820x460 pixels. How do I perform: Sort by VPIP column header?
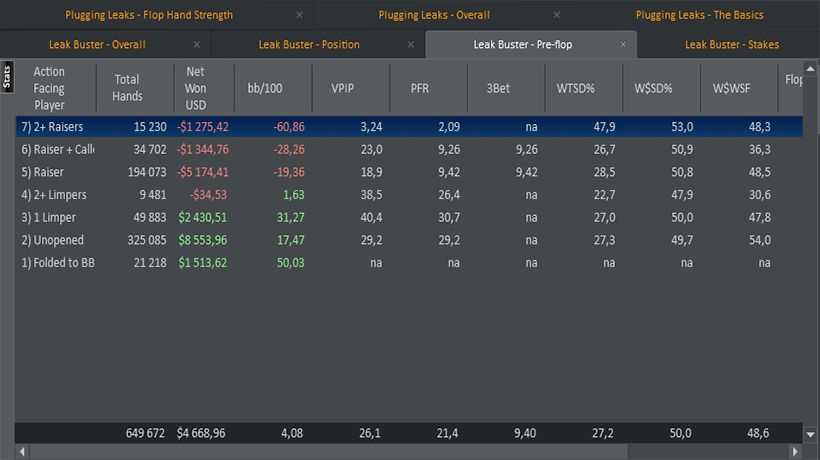[x=350, y=88]
